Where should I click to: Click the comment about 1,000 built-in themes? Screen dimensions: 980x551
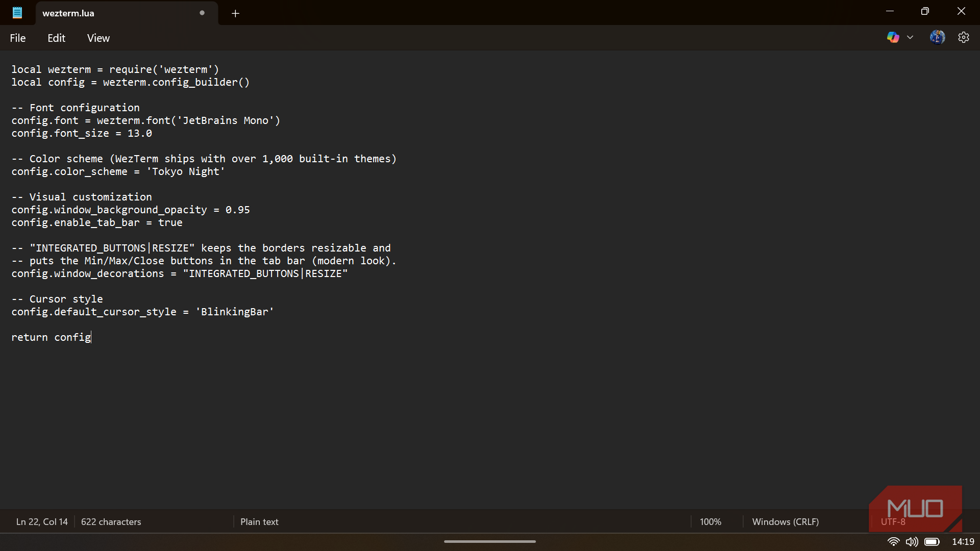click(x=204, y=159)
